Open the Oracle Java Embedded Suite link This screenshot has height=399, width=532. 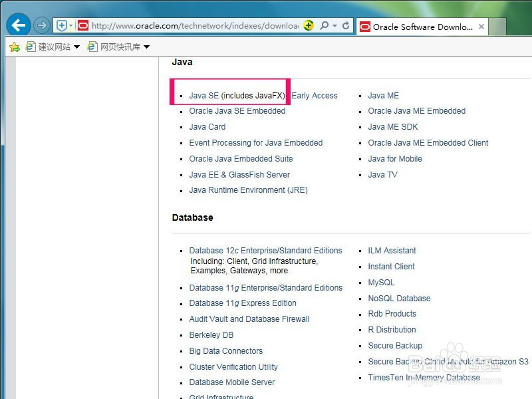(x=241, y=159)
